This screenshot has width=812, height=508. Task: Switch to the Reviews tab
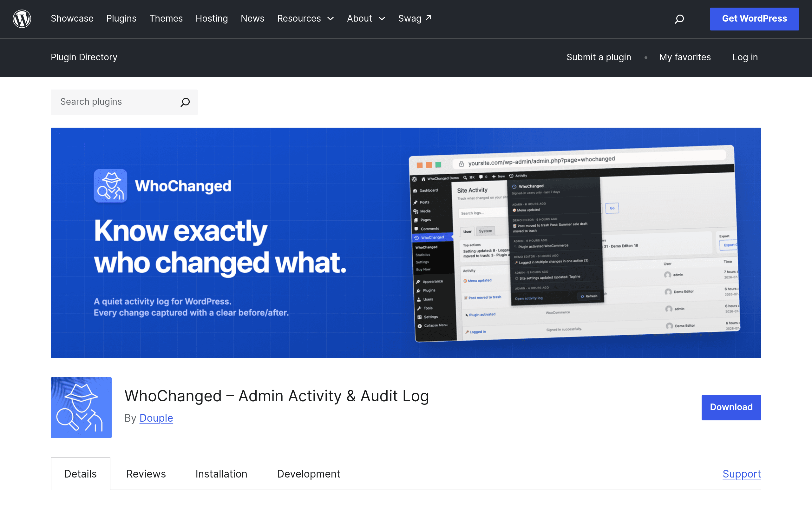point(146,474)
